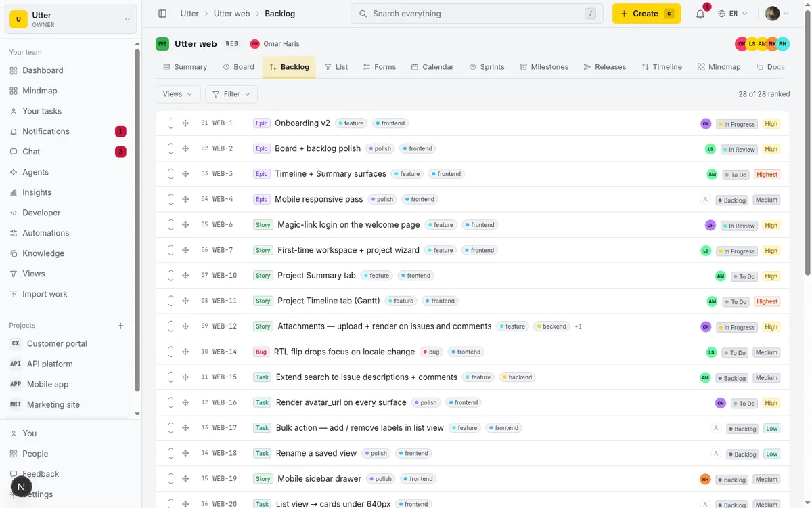Open the EN language dropdown
Screen dimensions: 812x508
tap(734, 14)
